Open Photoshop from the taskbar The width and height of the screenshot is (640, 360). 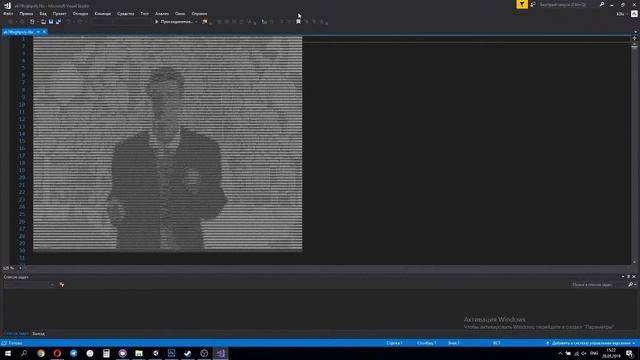(x=171, y=353)
